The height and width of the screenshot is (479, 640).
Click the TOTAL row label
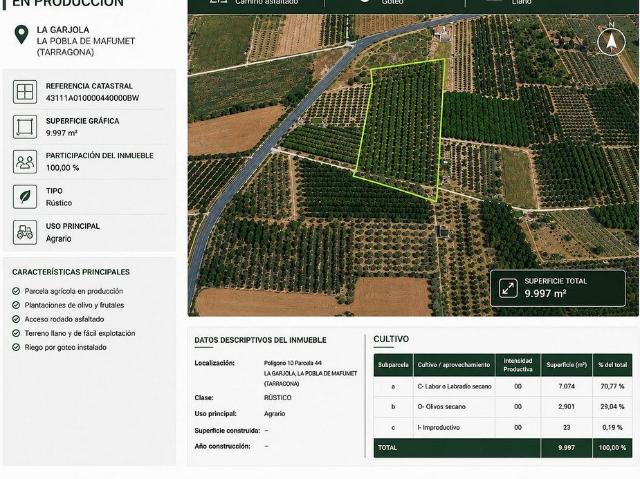(387, 448)
